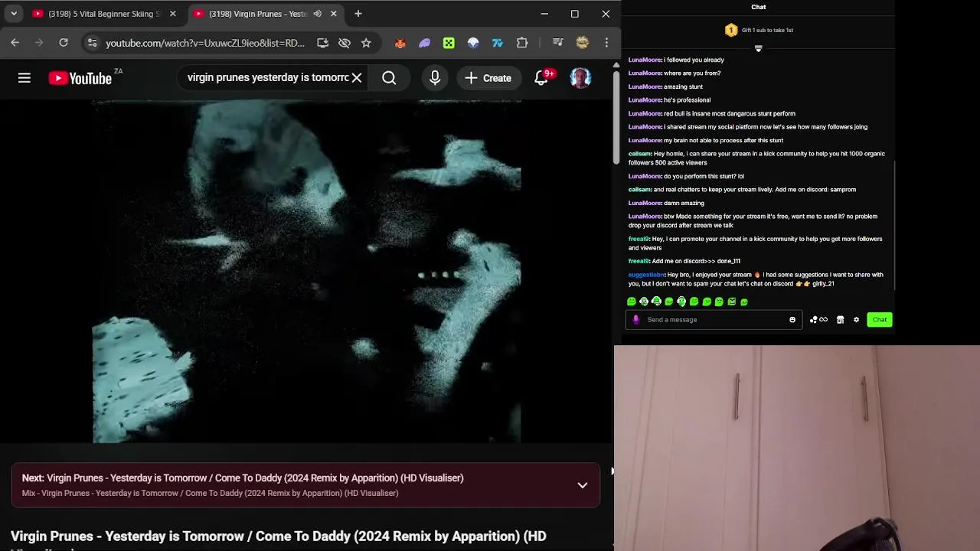Insert the first green chat emote
The image size is (980, 551).
click(x=632, y=302)
